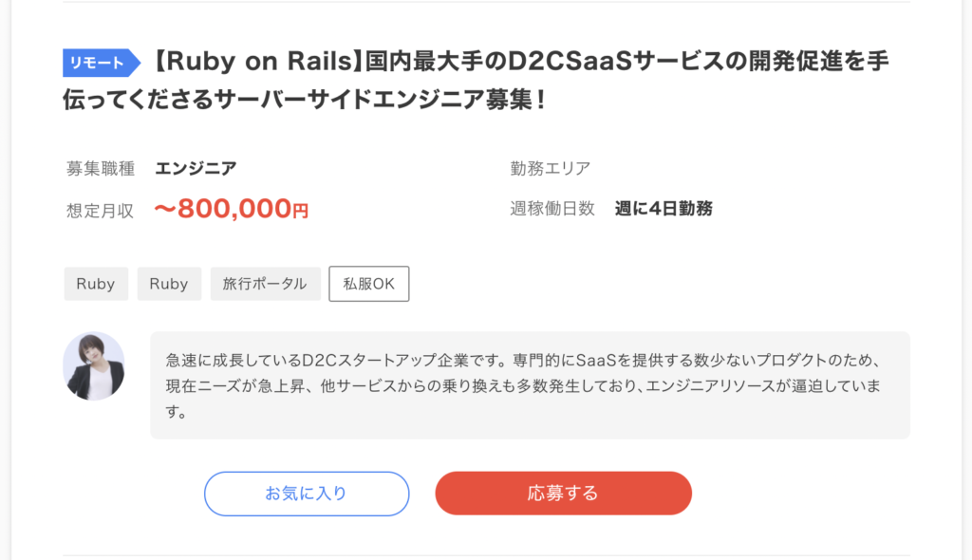Screen dimensions: 972x560
Task: Select the first Ruby tag
Action: (x=96, y=284)
